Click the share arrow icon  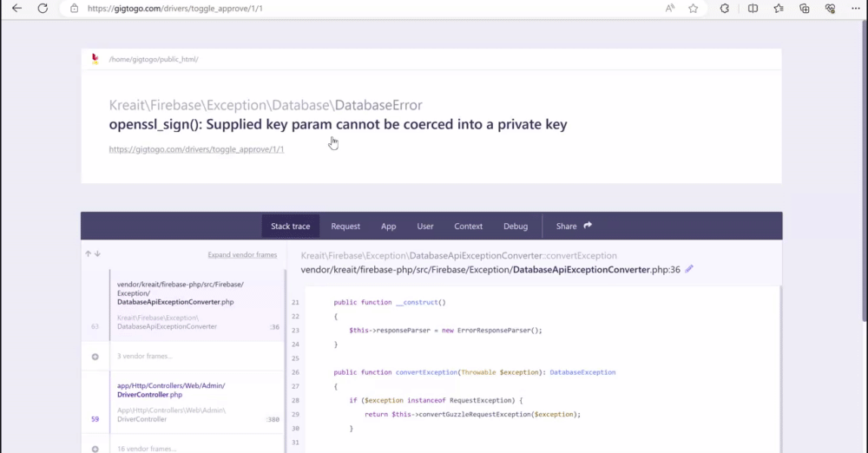[x=588, y=225]
